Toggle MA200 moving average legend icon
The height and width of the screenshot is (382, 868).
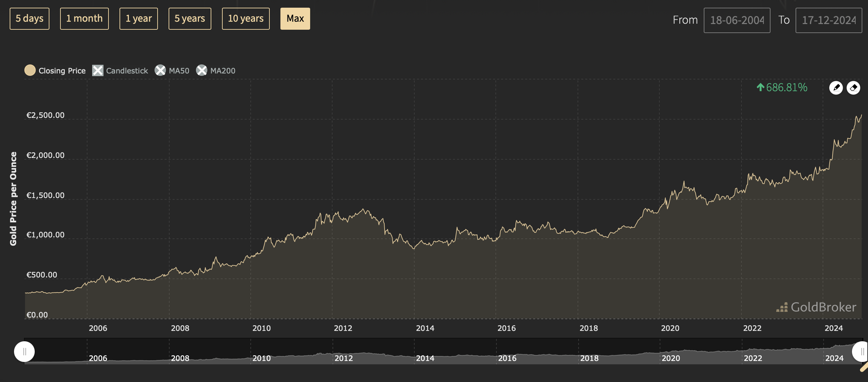[x=202, y=70]
